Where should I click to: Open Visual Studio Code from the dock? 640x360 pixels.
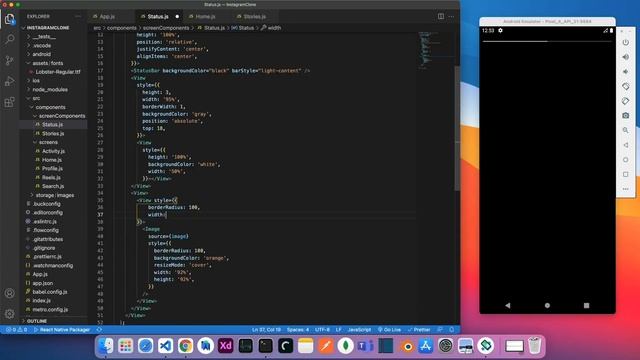pos(165,346)
